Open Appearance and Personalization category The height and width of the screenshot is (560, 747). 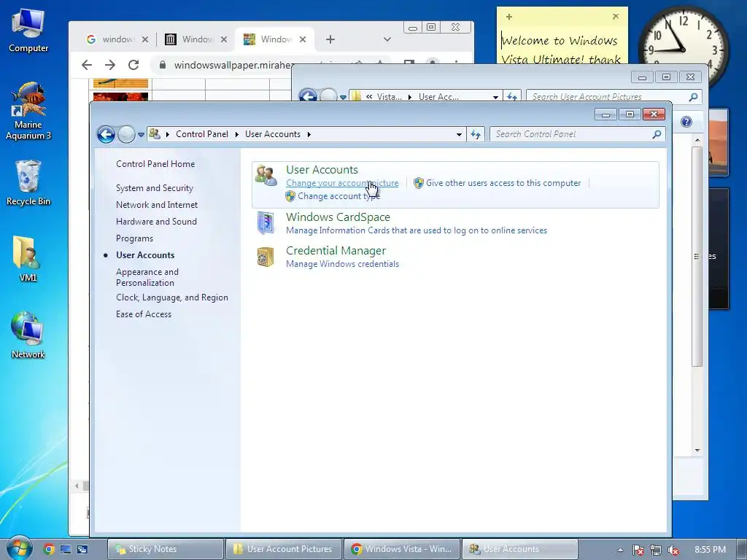(147, 277)
